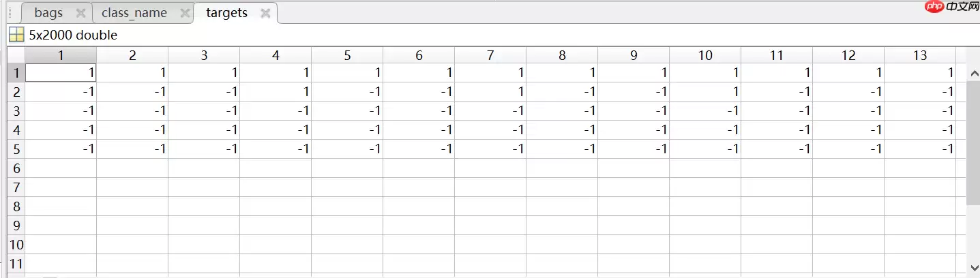Screen dimensions: 980x278
Task: Click the scrollbar down arrow
Action: coord(973,268)
